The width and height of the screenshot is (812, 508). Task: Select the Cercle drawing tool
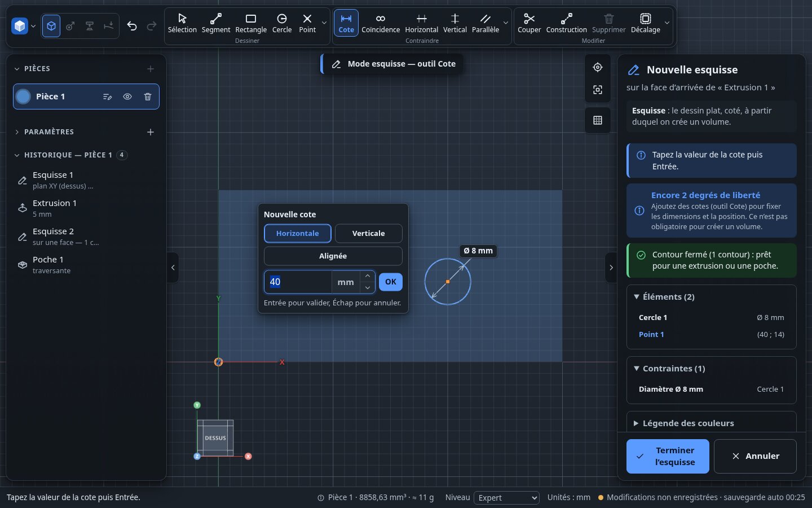click(282, 23)
